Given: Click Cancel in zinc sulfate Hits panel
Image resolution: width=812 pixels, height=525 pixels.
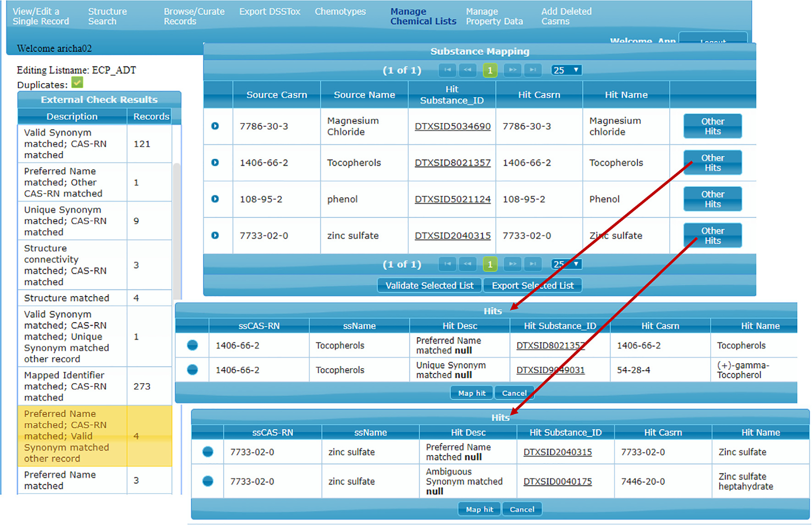Looking at the screenshot, I should (x=522, y=509).
